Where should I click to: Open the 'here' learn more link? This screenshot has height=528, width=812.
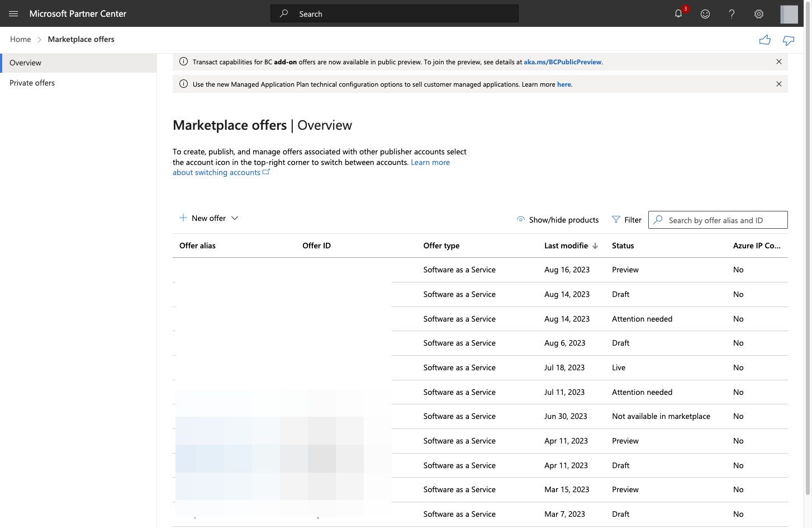(x=564, y=84)
